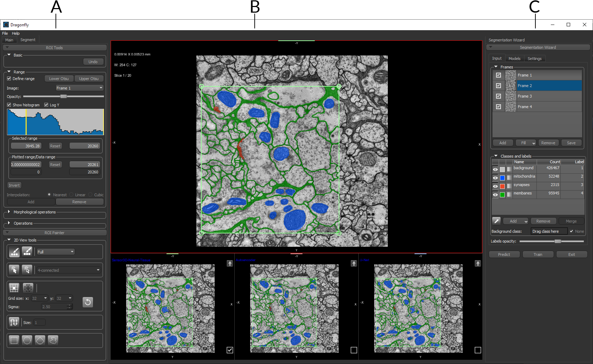Viewport: 593px width, 364px height.
Task: Expand the Morphological operations section
Action: click(9, 212)
